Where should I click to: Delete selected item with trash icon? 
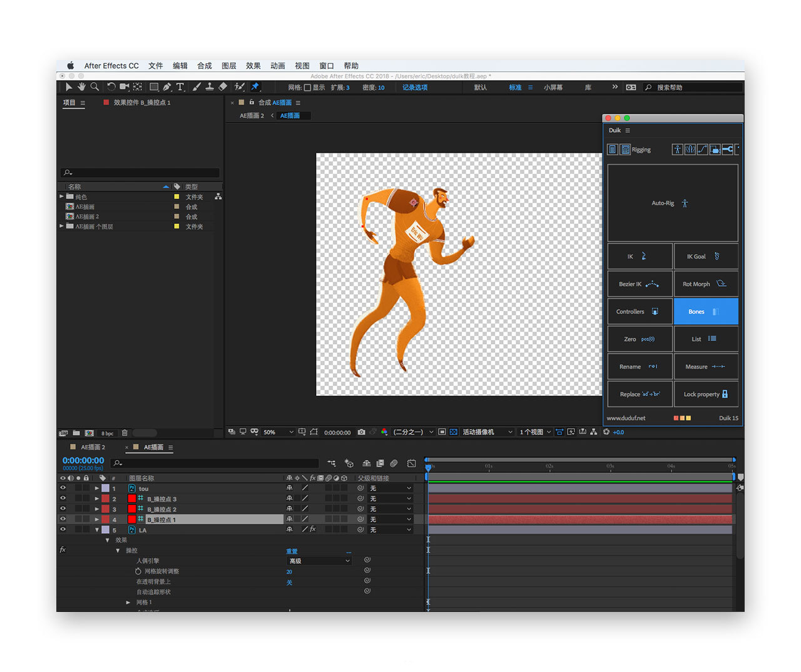125,433
